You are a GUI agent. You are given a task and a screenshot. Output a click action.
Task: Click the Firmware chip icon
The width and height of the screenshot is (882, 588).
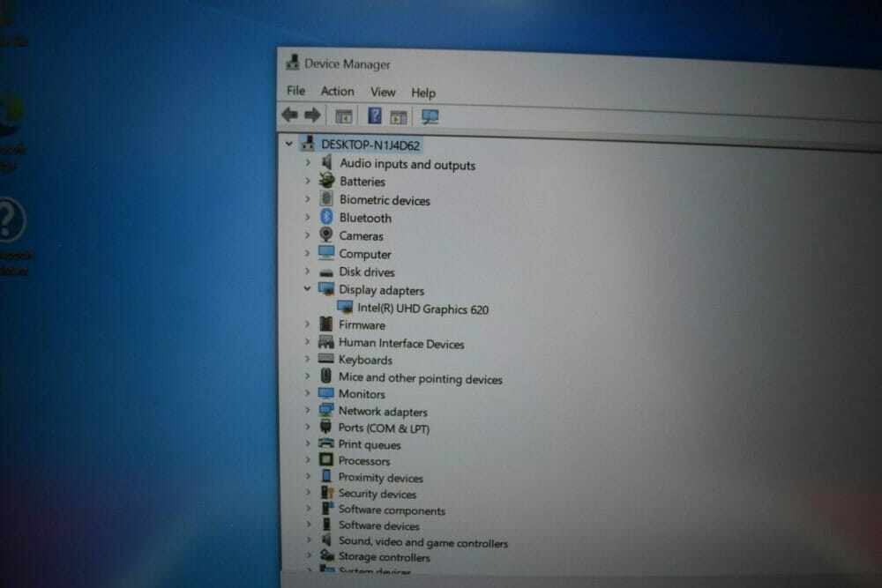click(326, 324)
